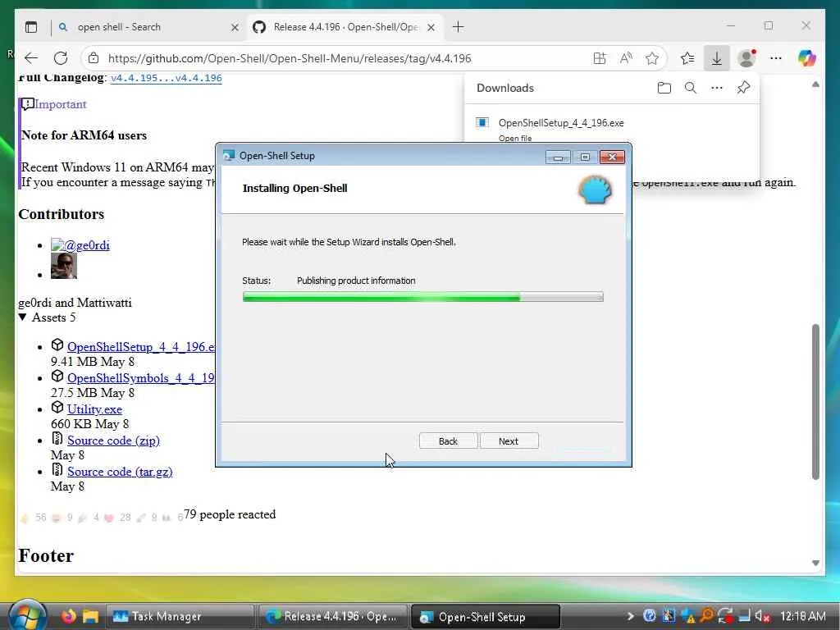This screenshot has width=840, height=630.
Task: Click the Important note label
Action: click(61, 104)
